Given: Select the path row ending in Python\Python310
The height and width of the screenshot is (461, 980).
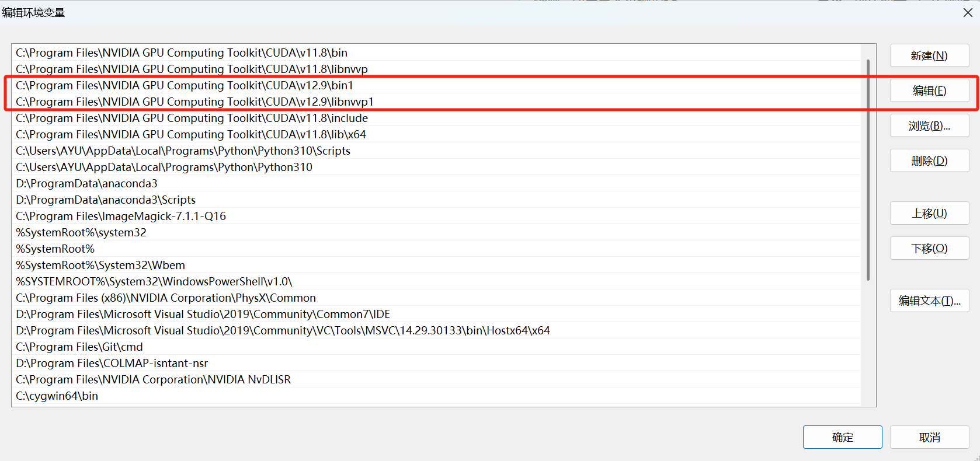Looking at the screenshot, I should [x=436, y=167].
